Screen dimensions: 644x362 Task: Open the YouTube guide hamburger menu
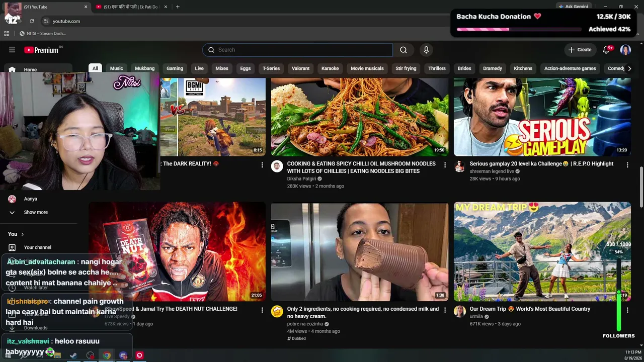[x=12, y=50]
